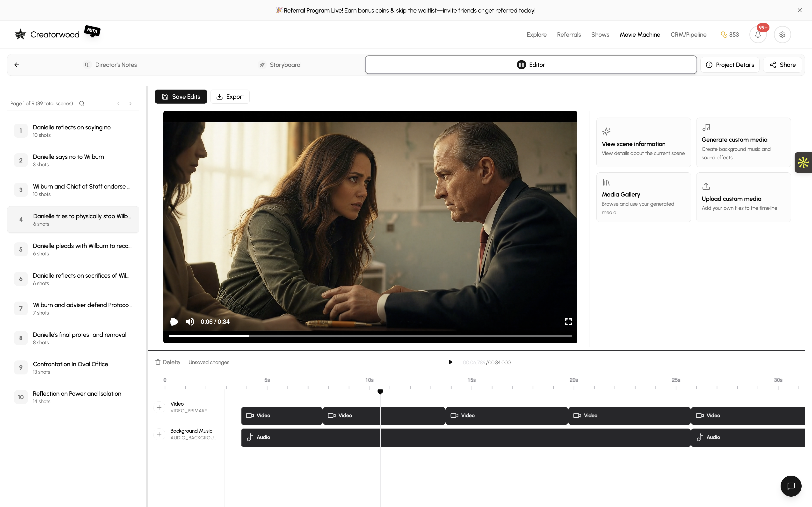812x507 pixels.
Task: Expand the VIDEO_PRIMARY track with the plus
Action: click(x=159, y=407)
